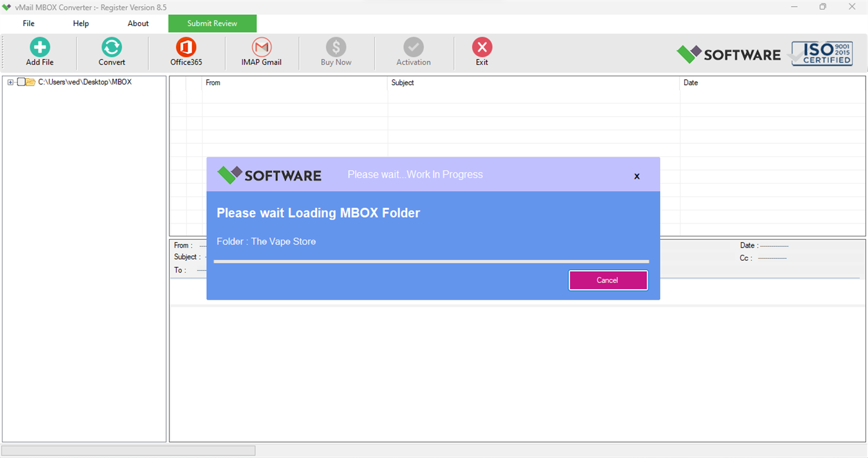Open the File menu
The width and height of the screenshot is (868, 458).
(x=28, y=23)
